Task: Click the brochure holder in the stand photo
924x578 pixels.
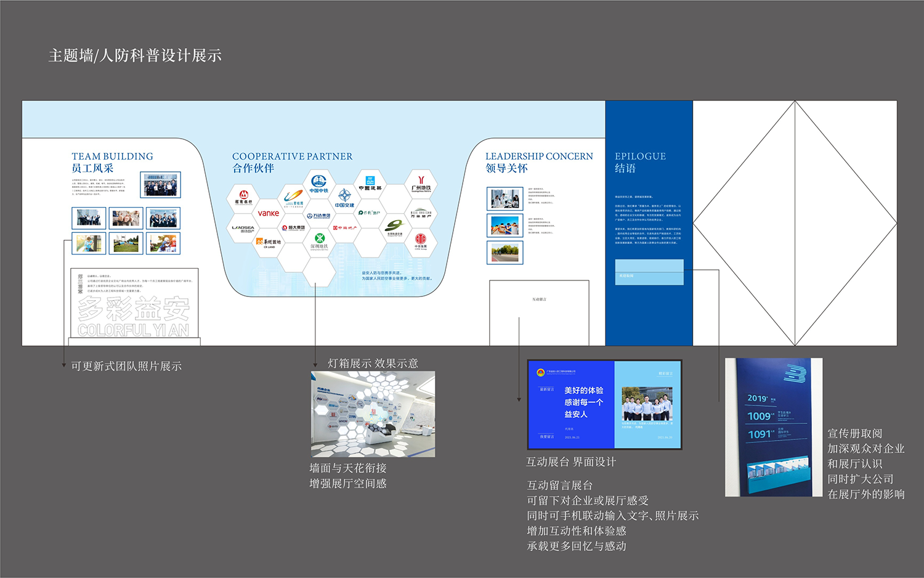Action: (x=777, y=474)
